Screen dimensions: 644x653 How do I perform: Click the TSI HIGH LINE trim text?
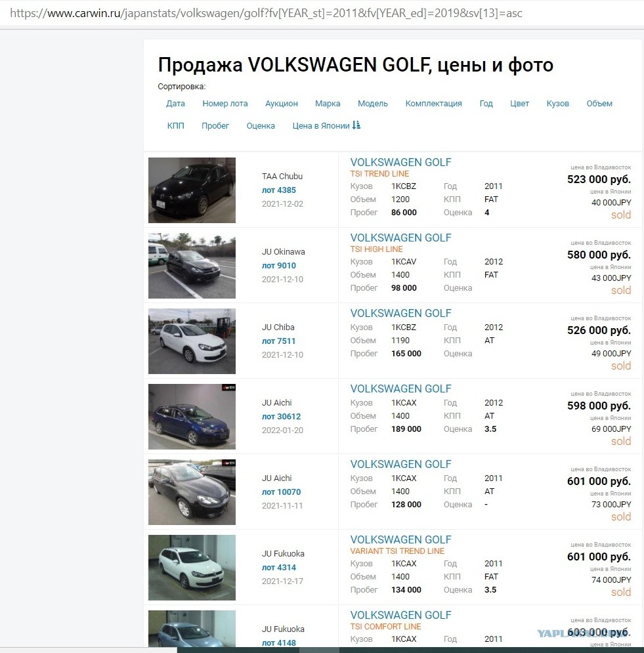377,249
